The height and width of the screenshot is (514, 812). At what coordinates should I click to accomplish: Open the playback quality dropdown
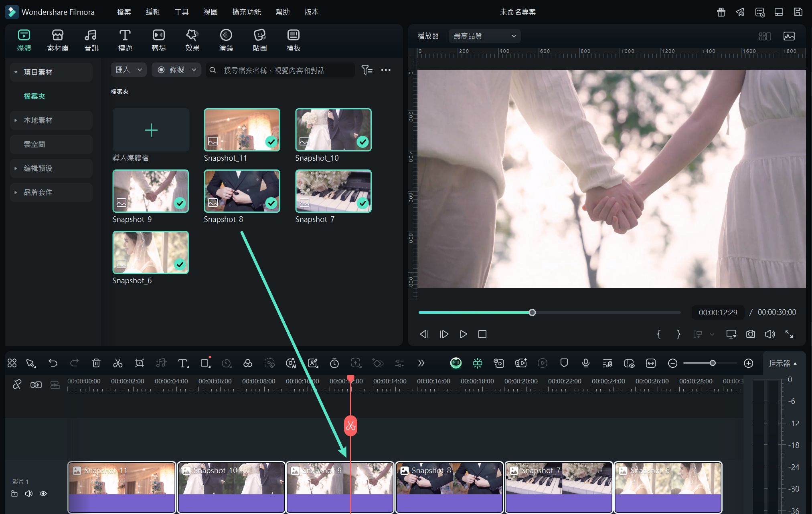point(484,36)
